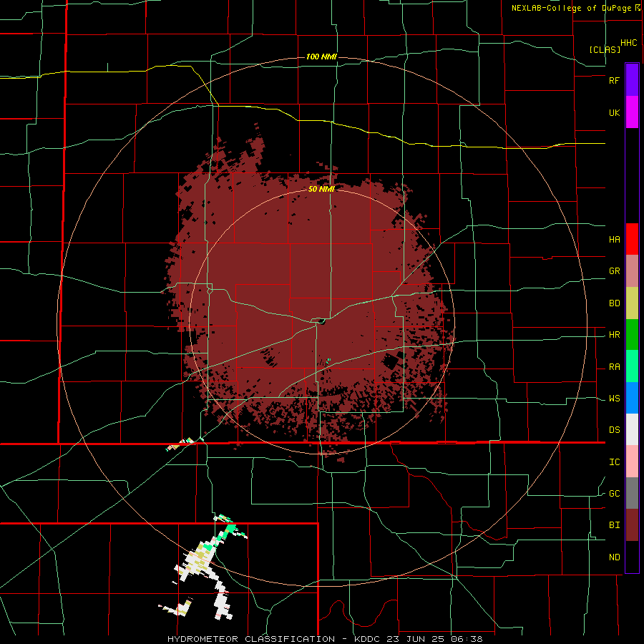Select the WS legend label
Screen dimensions: 644x644
pos(614,399)
